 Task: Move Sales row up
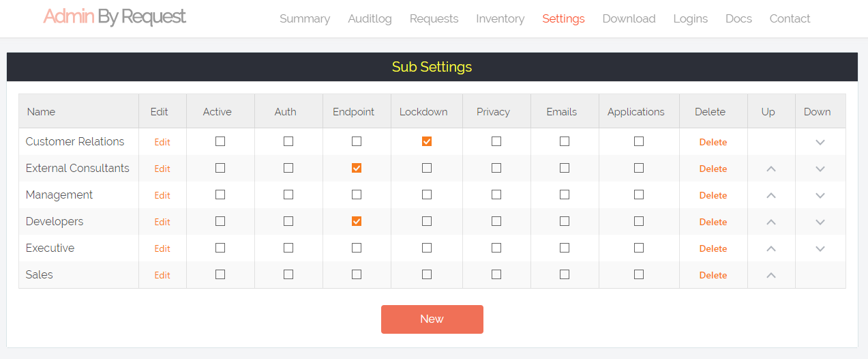(x=771, y=275)
